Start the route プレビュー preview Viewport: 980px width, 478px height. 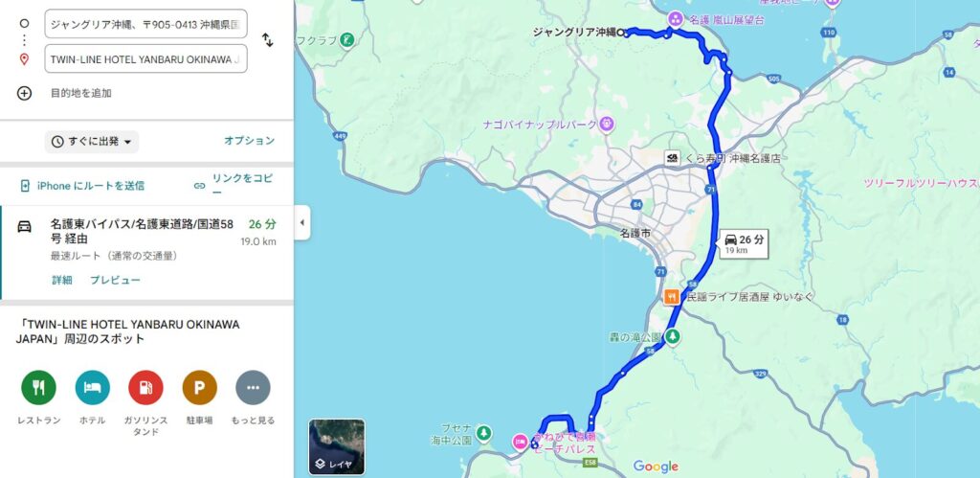[115, 281]
